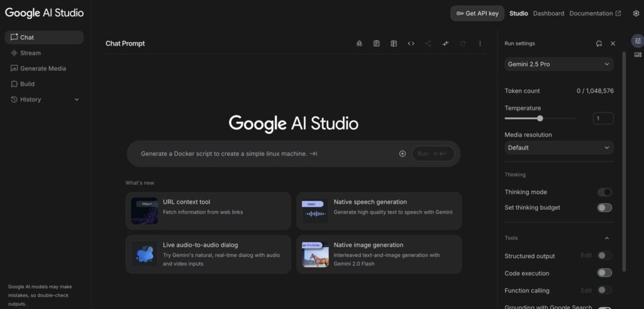Open the Gemini 2.5 Pro model dropdown
Screen dimensions: 644x309
tap(559, 64)
